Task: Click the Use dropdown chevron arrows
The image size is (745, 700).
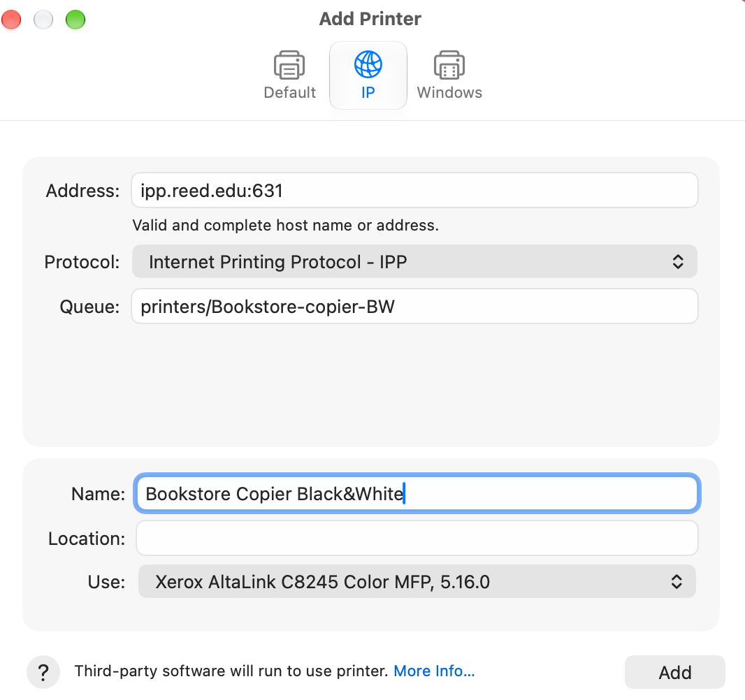Action: 677,581
